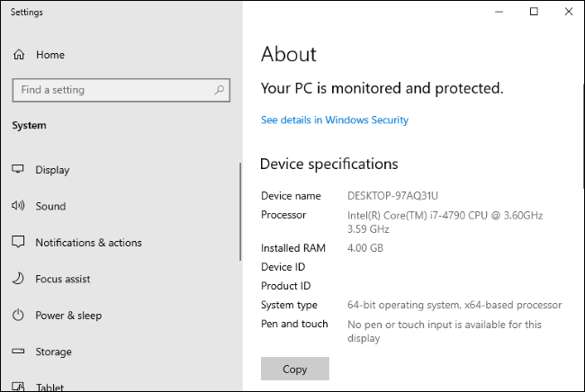Screen dimensions: 585x392
Task: Select Focus assist in the sidebar
Action: click(63, 279)
